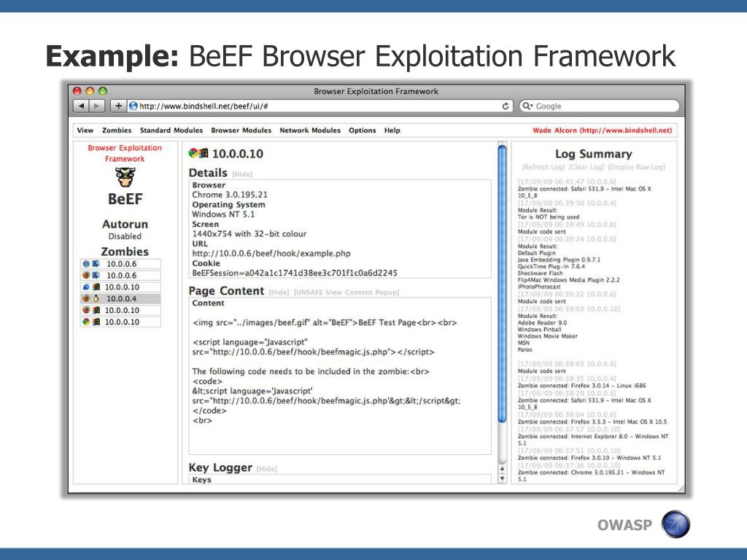Open the Standard Modules menu
Screen dimensions: 747x560
click(171, 130)
